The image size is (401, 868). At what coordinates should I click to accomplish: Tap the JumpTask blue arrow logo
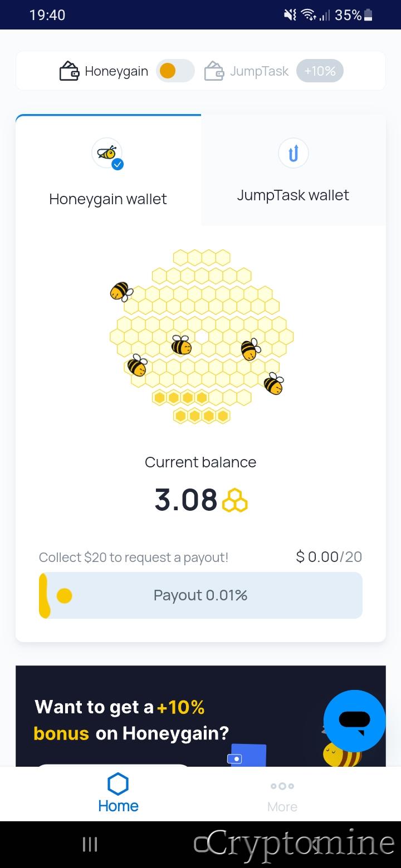tap(293, 152)
